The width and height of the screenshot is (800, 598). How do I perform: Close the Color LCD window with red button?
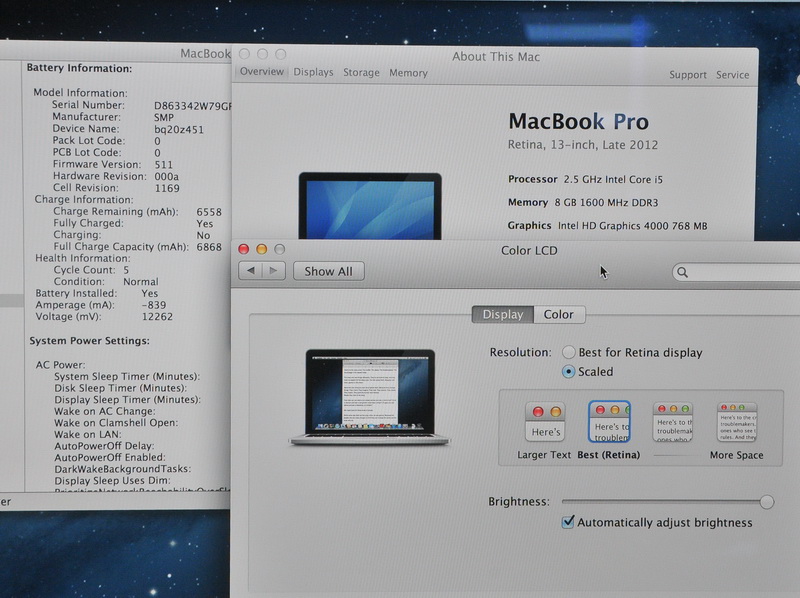point(244,249)
